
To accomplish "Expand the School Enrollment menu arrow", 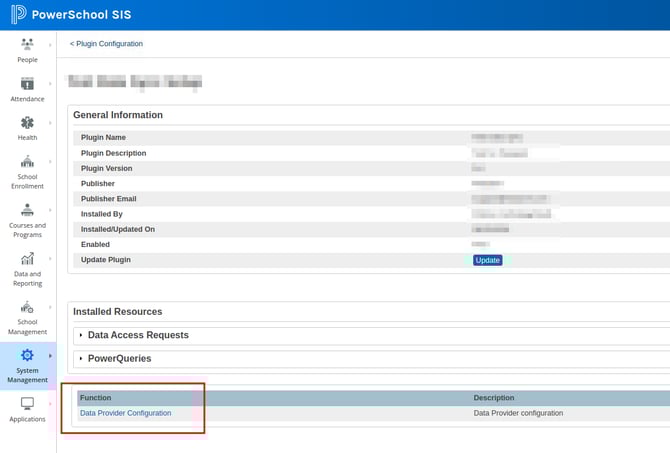I will (x=50, y=162).
